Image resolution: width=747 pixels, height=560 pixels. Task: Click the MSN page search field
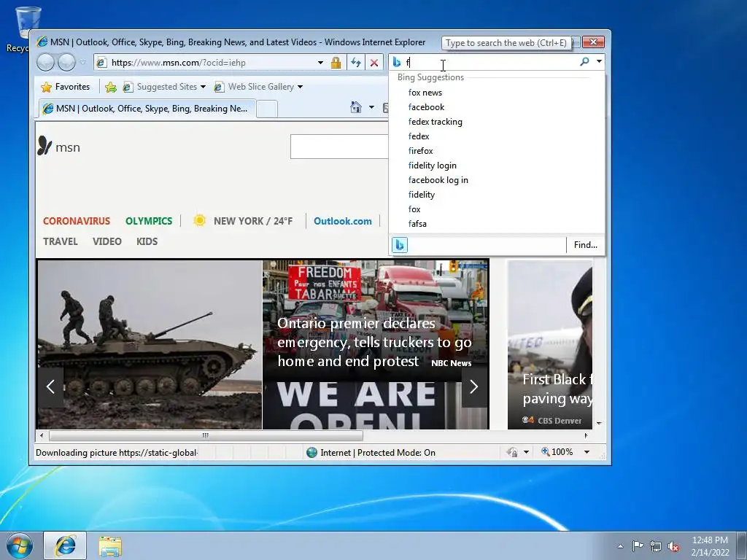click(340, 147)
